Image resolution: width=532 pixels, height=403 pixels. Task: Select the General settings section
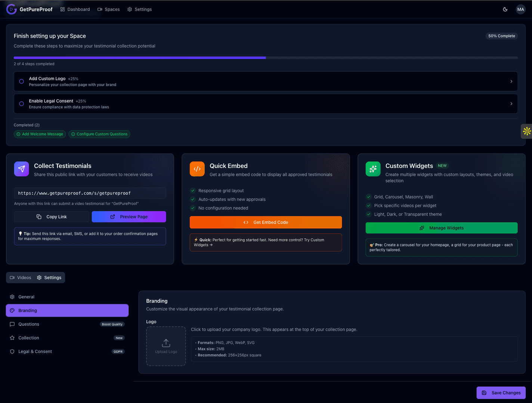click(x=67, y=297)
